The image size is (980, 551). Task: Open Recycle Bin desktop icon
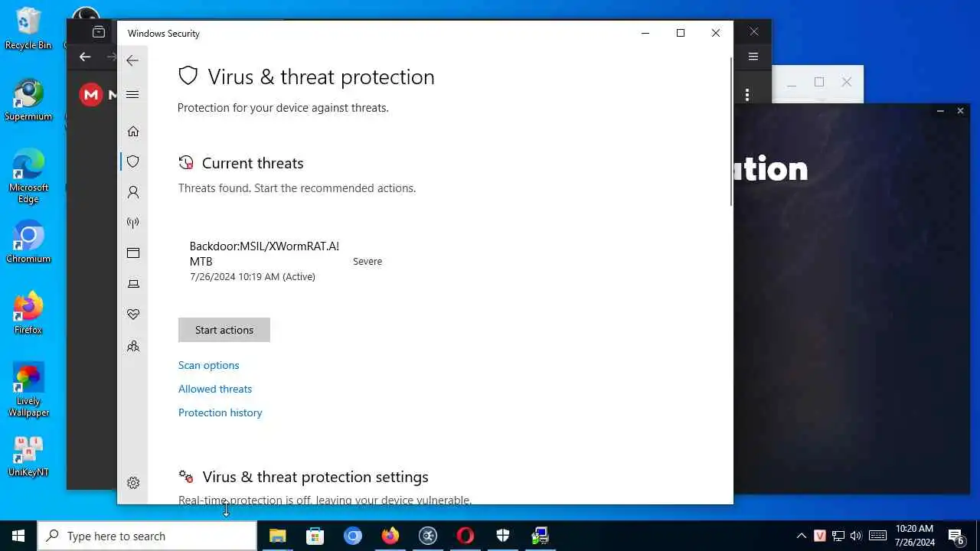click(x=28, y=29)
